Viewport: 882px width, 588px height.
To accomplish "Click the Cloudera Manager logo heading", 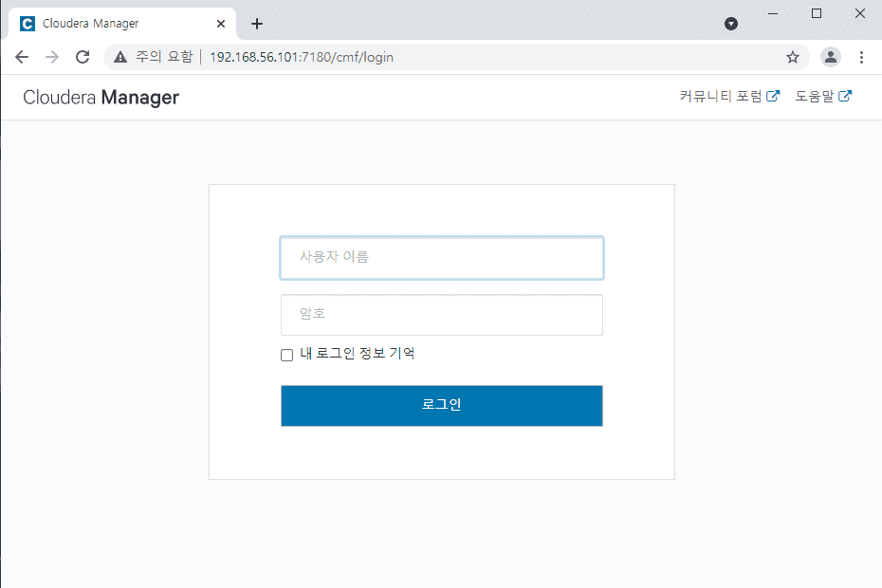I will coord(101,98).
